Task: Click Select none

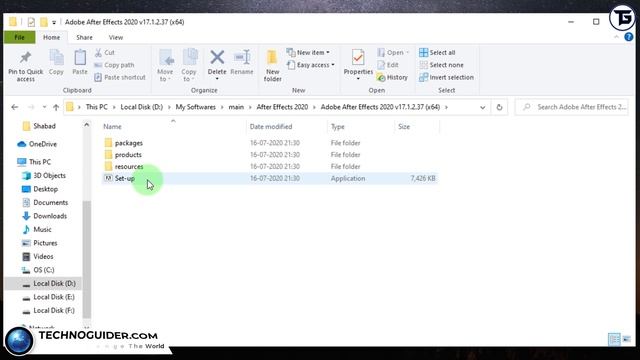Action: pyautogui.click(x=442, y=65)
